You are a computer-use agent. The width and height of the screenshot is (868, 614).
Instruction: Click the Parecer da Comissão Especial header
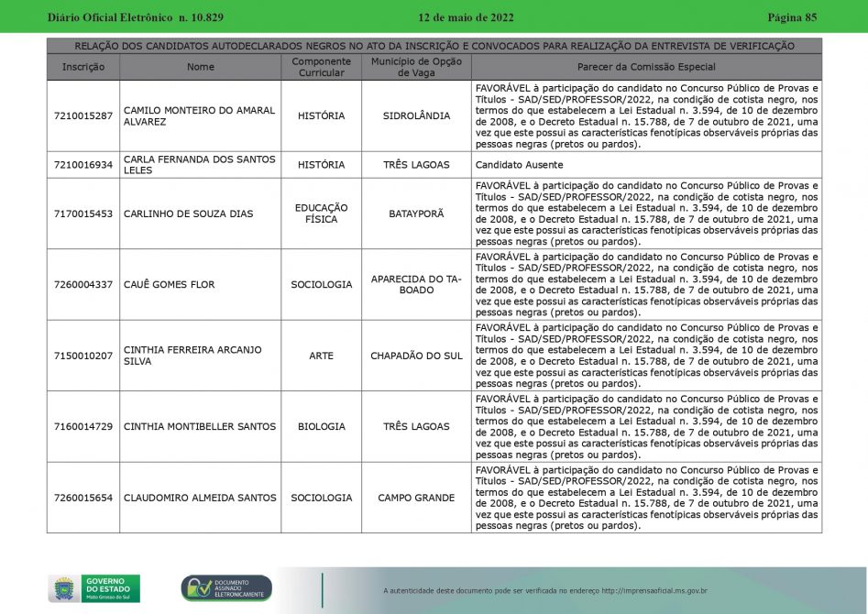[x=646, y=67]
